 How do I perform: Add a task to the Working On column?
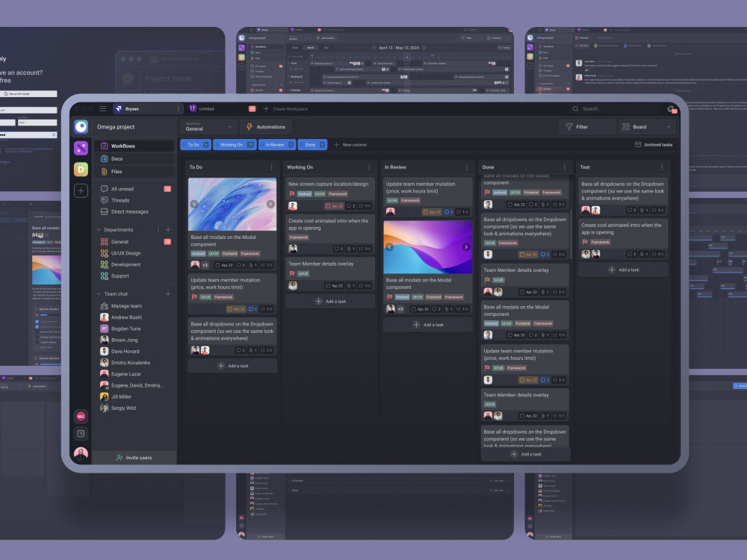[x=330, y=302]
